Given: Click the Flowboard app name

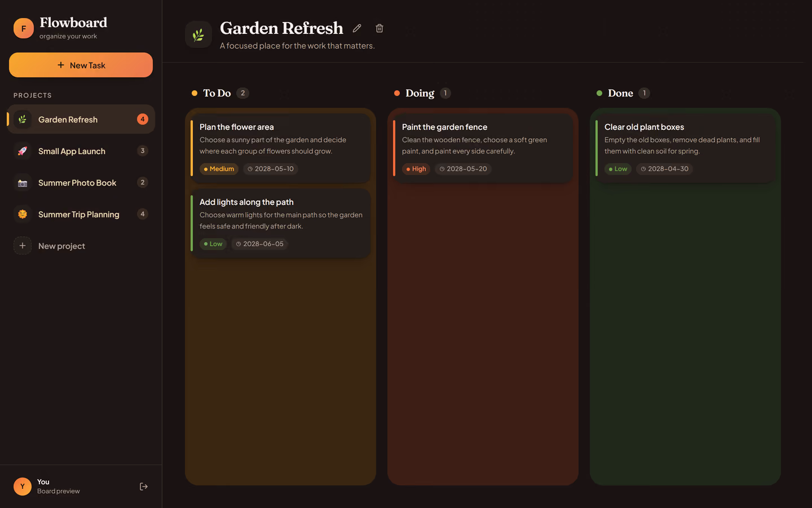Looking at the screenshot, I should pos(73,23).
